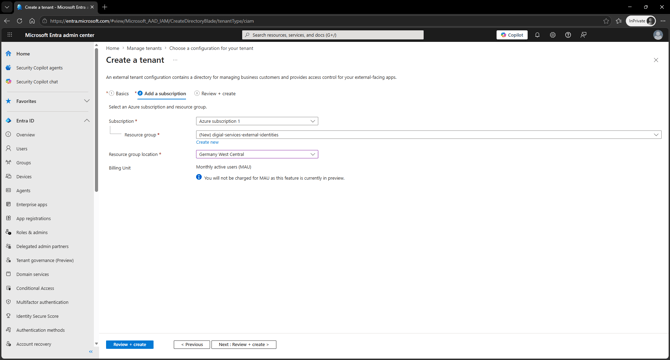Screen dimensions: 670x360
Task: Click Manage tenants breadcrumb link
Action: pos(144,48)
